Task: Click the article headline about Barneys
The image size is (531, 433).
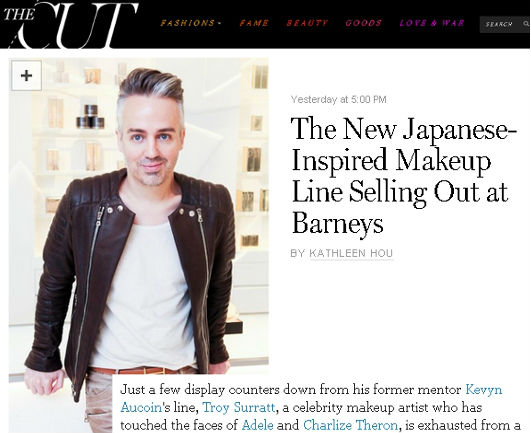Action: click(x=403, y=175)
